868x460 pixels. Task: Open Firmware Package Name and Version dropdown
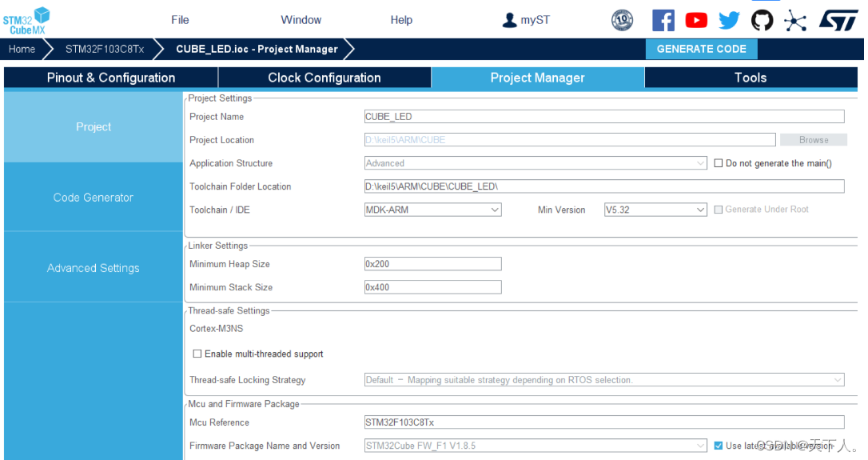536,446
